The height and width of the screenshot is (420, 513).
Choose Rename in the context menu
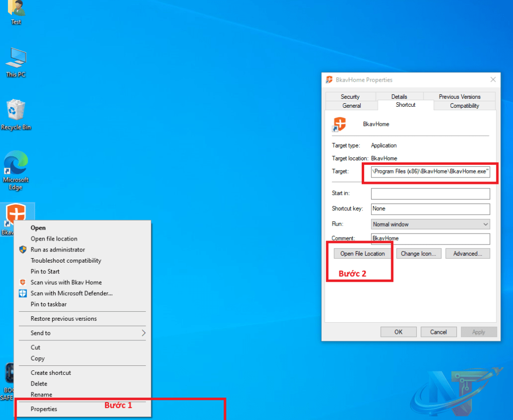(x=83, y=394)
